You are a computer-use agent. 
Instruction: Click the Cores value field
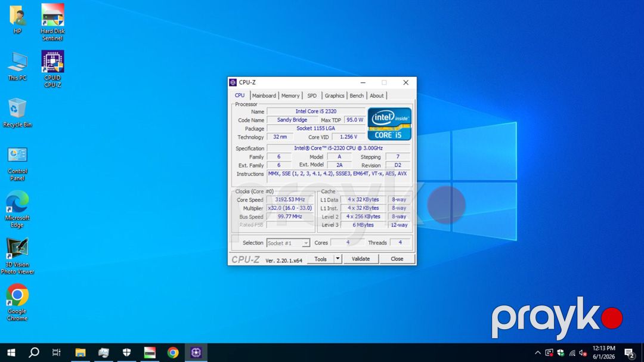click(348, 243)
